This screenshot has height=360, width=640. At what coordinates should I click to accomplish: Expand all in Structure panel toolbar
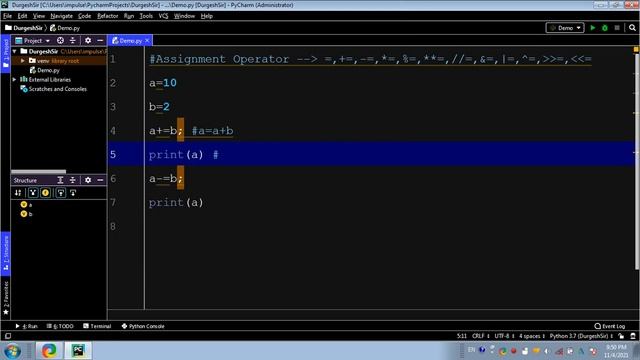[60, 180]
